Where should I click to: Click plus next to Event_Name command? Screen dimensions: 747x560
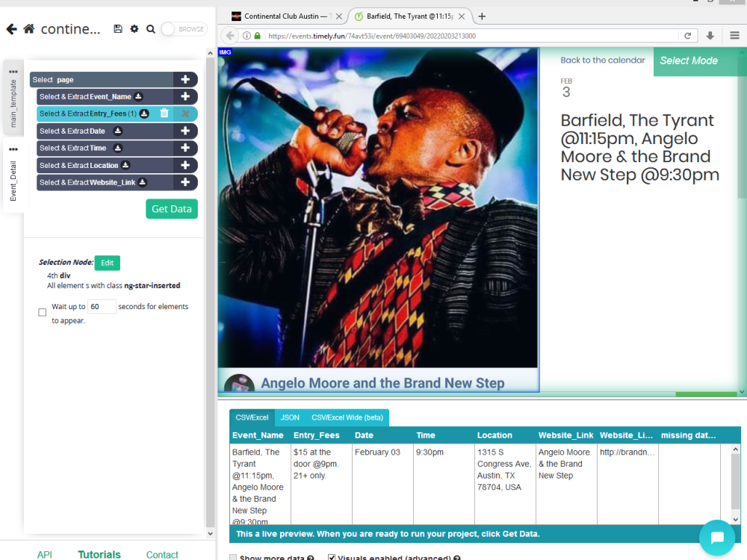(x=185, y=96)
